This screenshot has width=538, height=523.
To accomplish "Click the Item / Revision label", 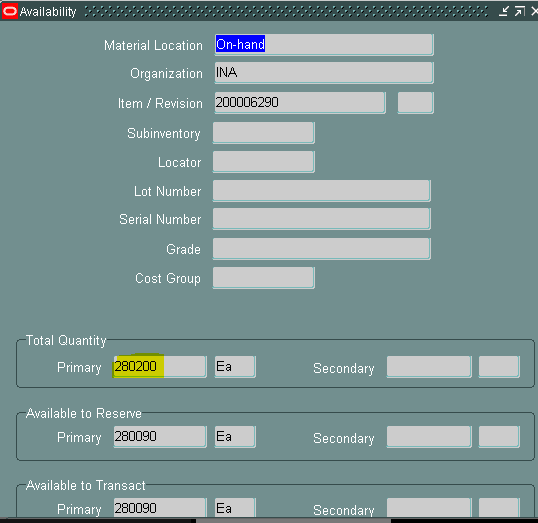I will tap(160, 103).
